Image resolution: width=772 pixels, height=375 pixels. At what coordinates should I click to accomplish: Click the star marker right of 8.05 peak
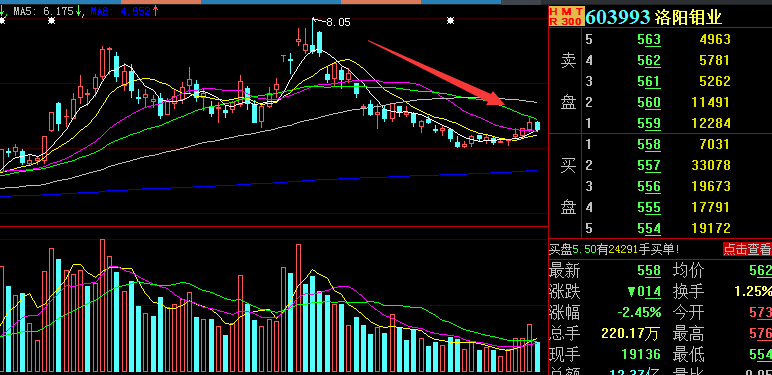[x=450, y=21]
